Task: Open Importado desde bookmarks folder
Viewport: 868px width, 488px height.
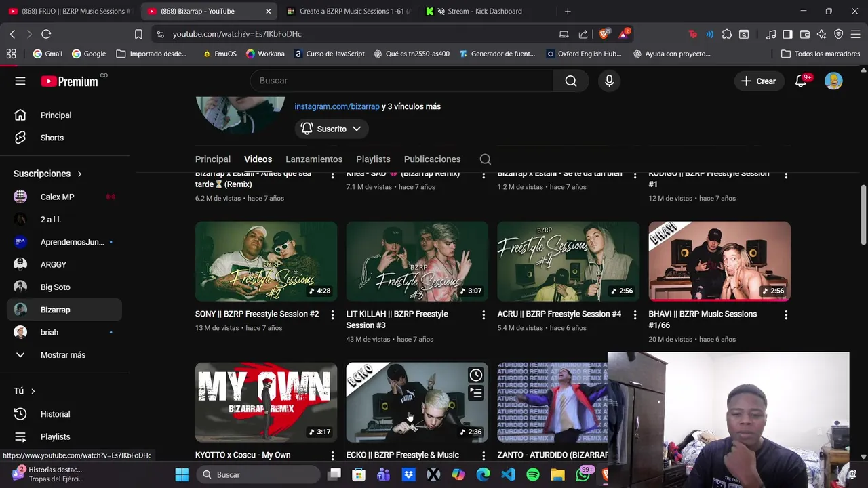Action: point(152,54)
